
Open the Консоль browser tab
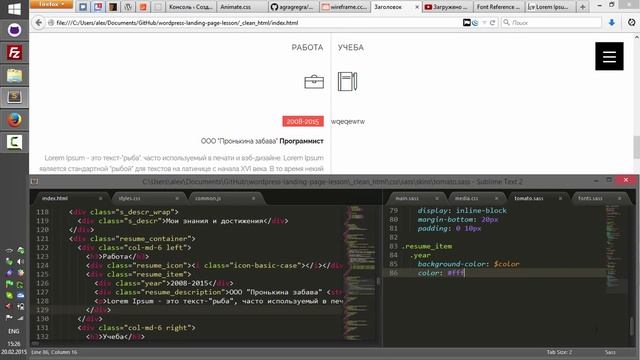pos(190,7)
